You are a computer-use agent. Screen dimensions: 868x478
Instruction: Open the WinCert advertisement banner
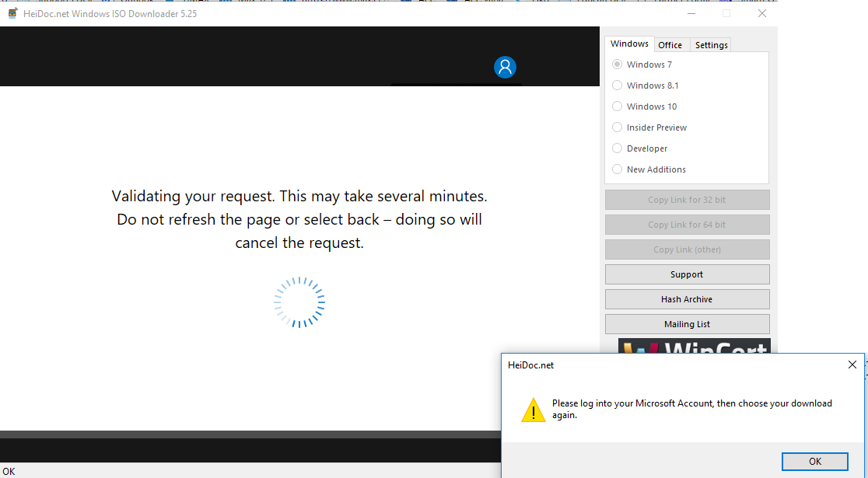click(694, 348)
